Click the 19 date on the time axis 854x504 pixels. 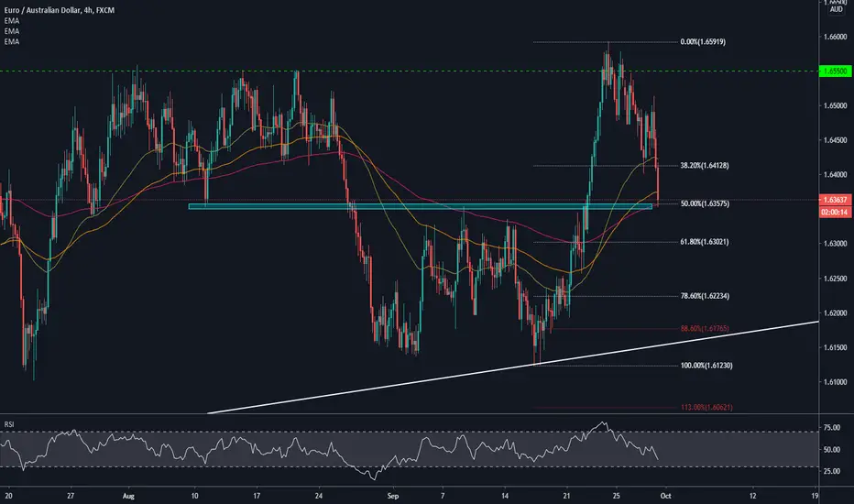(x=815, y=496)
